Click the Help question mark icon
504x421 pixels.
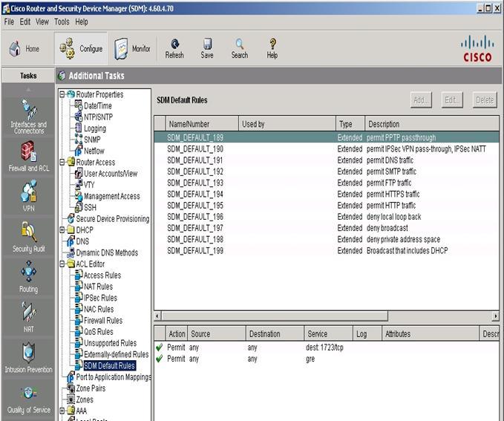click(272, 44)
